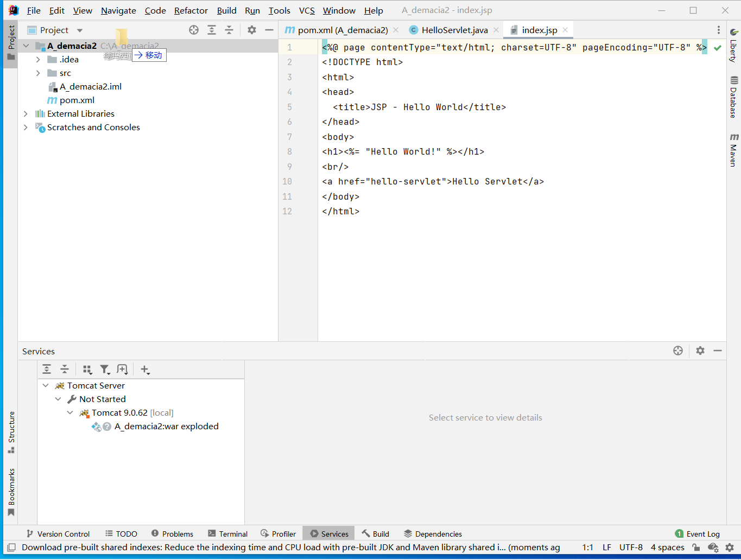Image resolution: width=741 pixels, height=560 pixels.
Task: Click Services panel crosshair navigate icon
Action: [x=678, y=351]
